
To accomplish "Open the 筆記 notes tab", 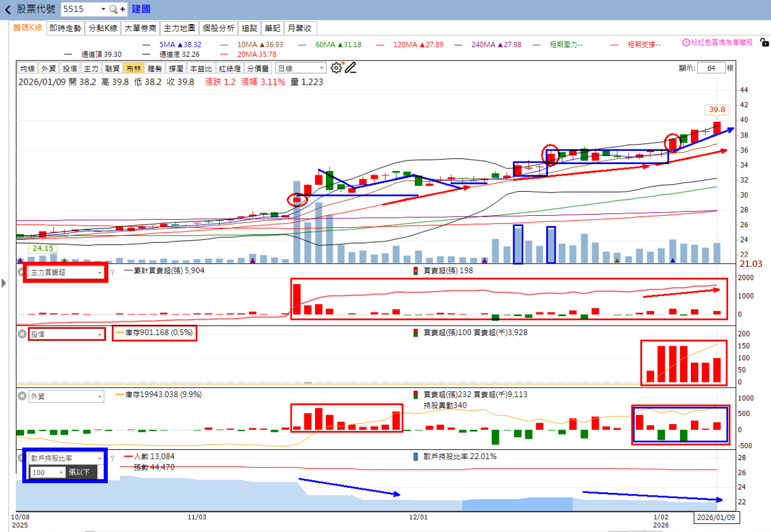I will click(273, 28).
